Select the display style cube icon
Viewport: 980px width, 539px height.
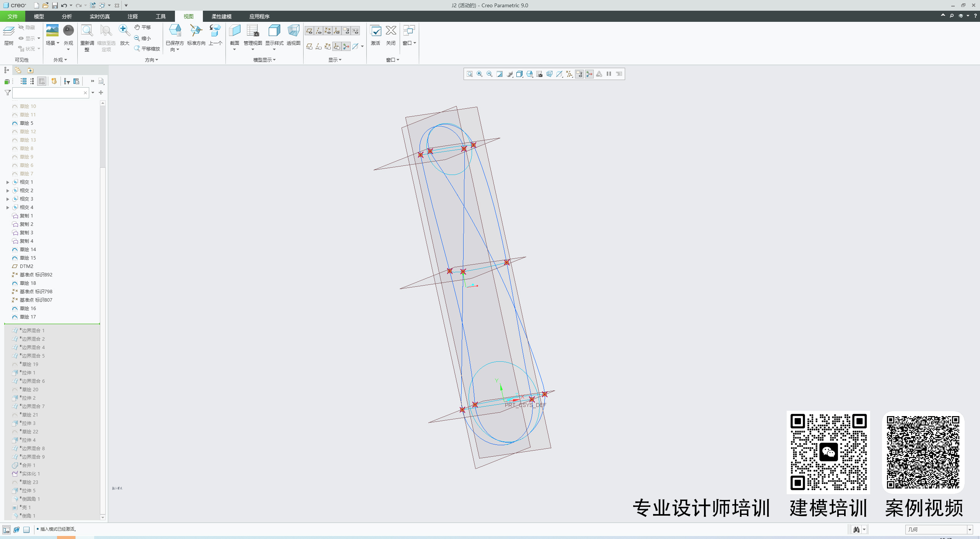519,74
